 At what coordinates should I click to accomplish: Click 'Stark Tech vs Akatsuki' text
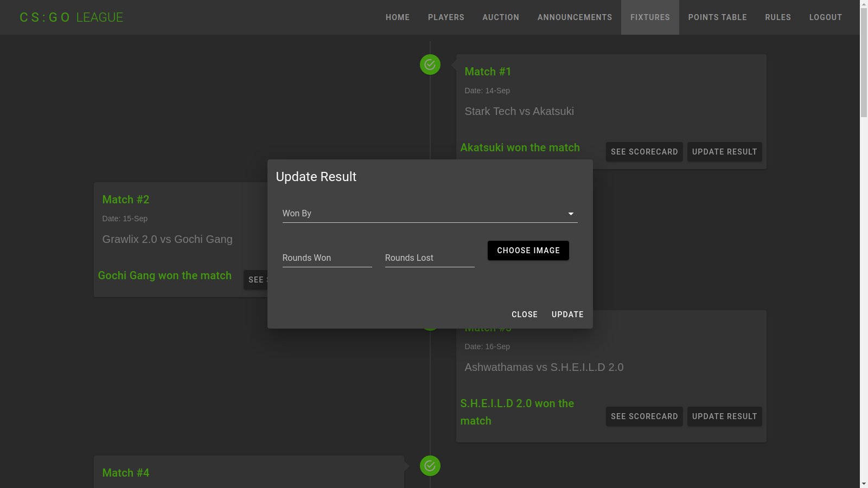(x=519, y=111)
